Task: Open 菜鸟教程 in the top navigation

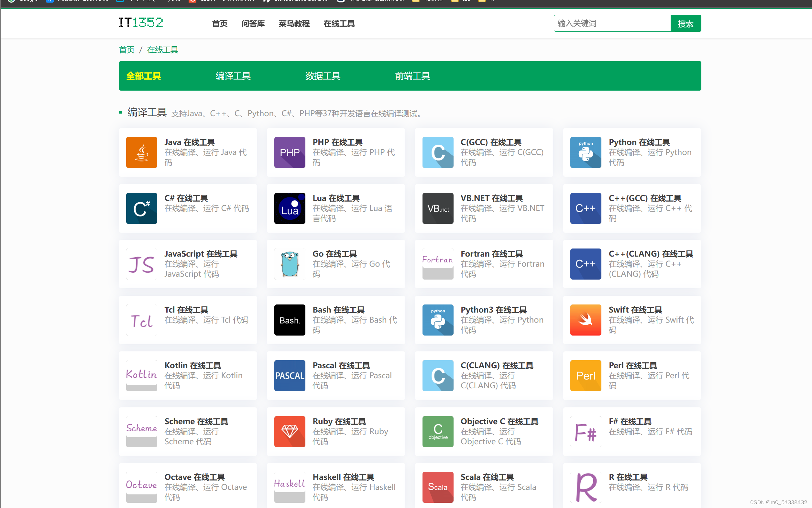Action: 294,24
